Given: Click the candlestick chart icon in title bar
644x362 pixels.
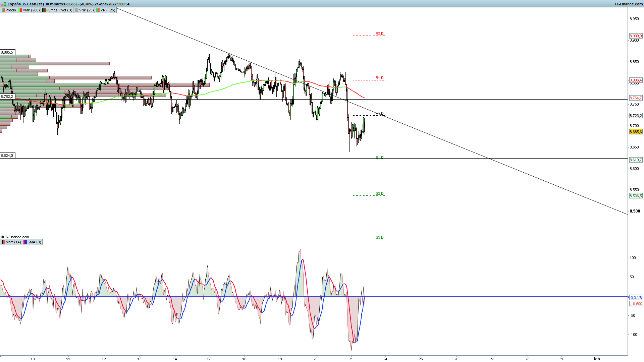Looking at the screenshot, I should coord(4,4).
